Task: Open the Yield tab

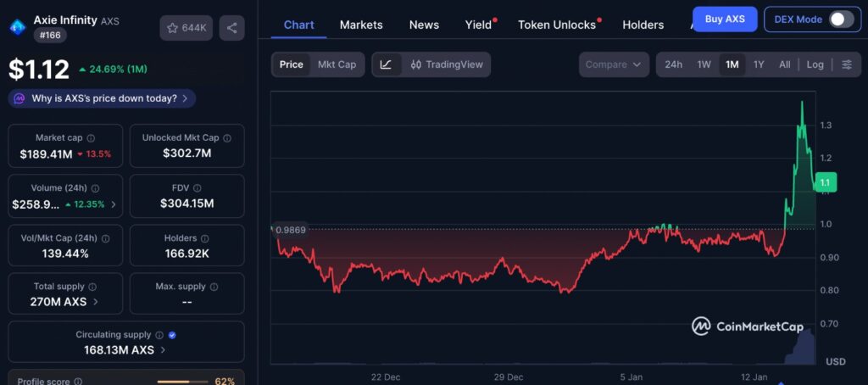Action: point(479,25)
